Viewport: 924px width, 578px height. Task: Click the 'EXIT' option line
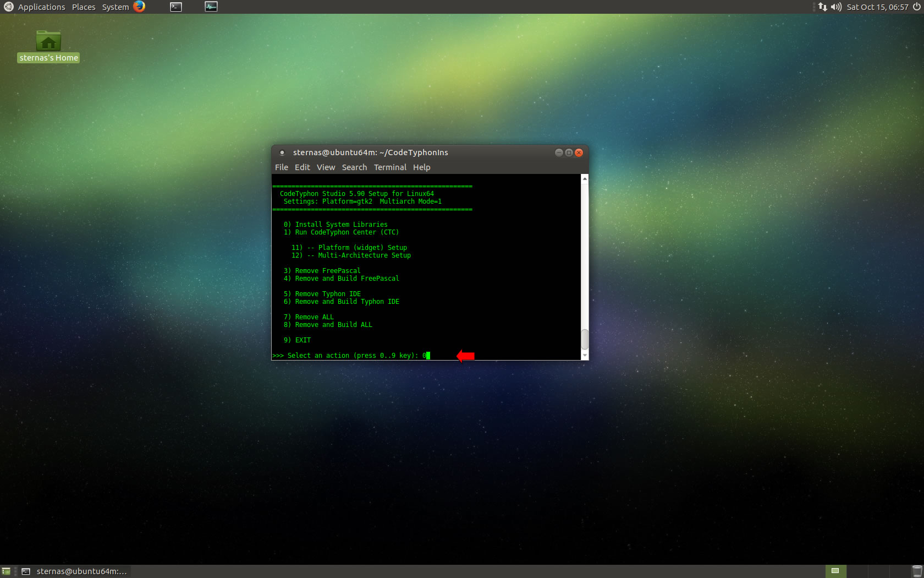[297, 340]
